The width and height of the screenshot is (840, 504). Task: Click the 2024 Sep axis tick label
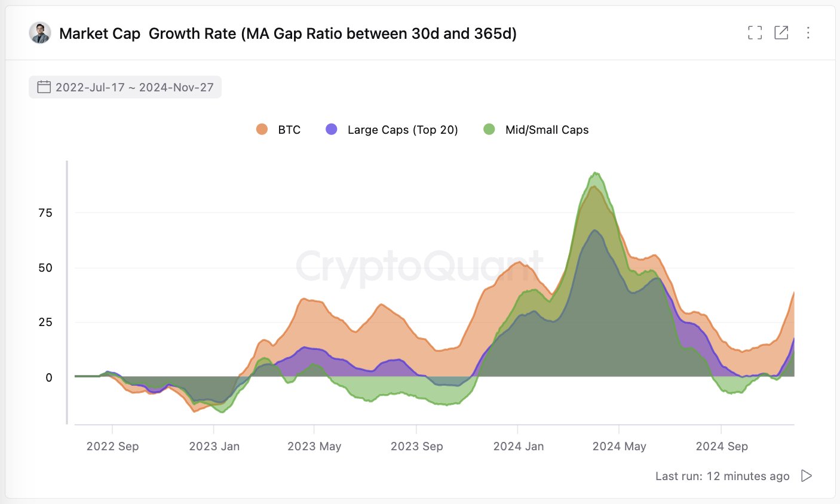click(722, 446)
